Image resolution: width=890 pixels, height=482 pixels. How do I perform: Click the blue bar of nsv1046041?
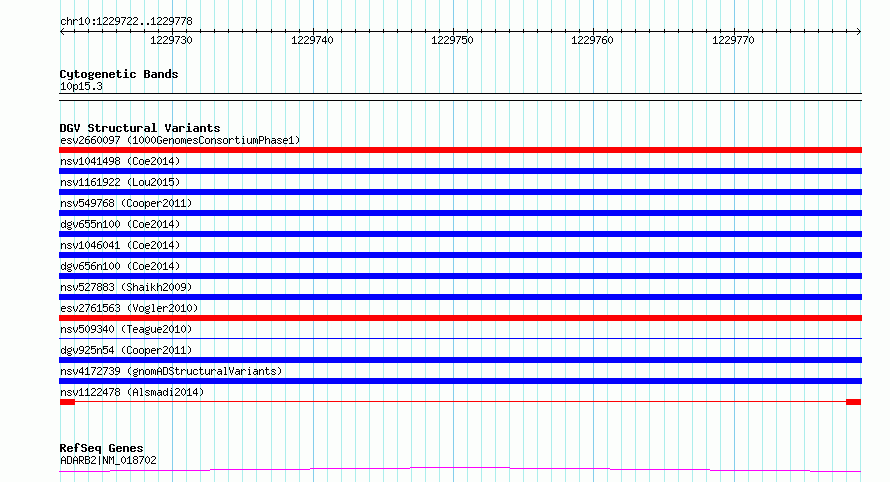click(460, 255)
